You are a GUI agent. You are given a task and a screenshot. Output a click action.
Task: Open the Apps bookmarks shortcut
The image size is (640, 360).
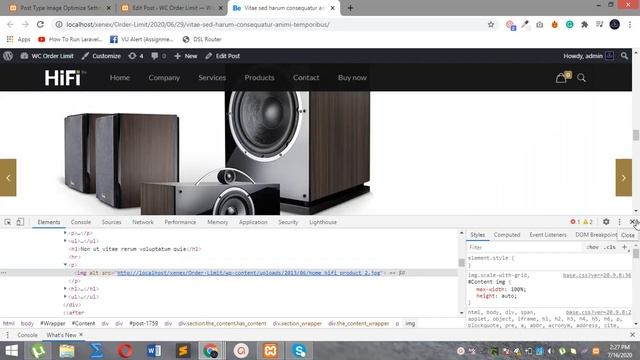19,39
